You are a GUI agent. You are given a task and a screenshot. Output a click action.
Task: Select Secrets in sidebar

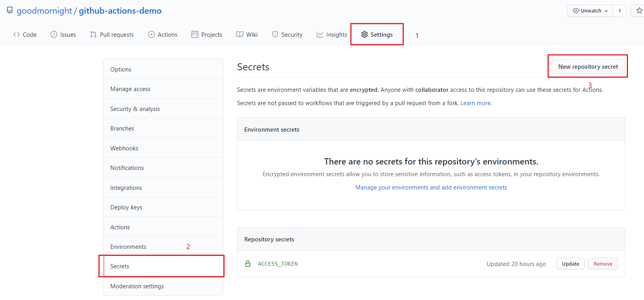click(163, 266)
